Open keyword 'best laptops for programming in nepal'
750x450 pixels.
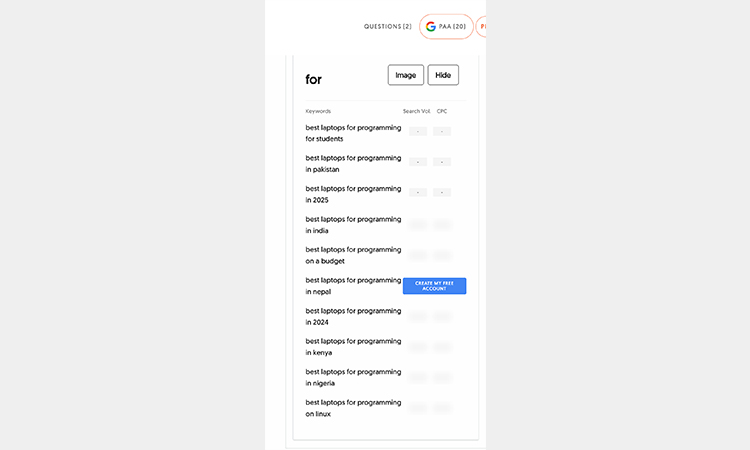click(x=353, y=286)
